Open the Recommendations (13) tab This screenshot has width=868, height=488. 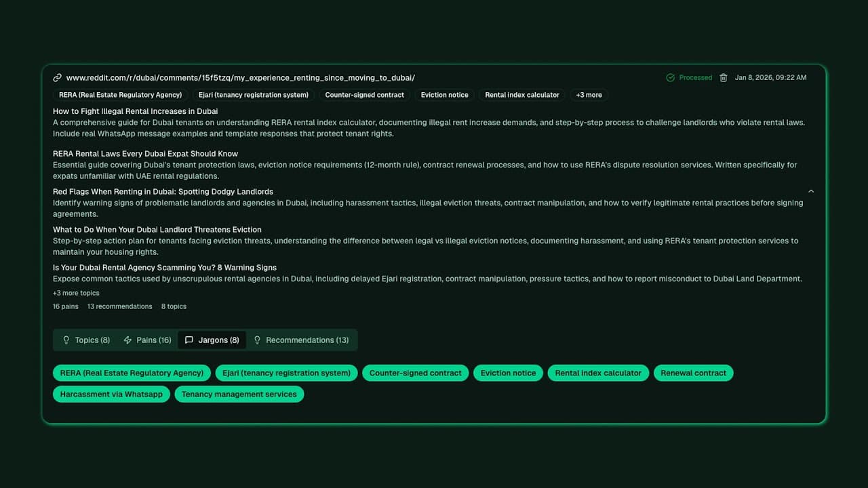[301, 340]
